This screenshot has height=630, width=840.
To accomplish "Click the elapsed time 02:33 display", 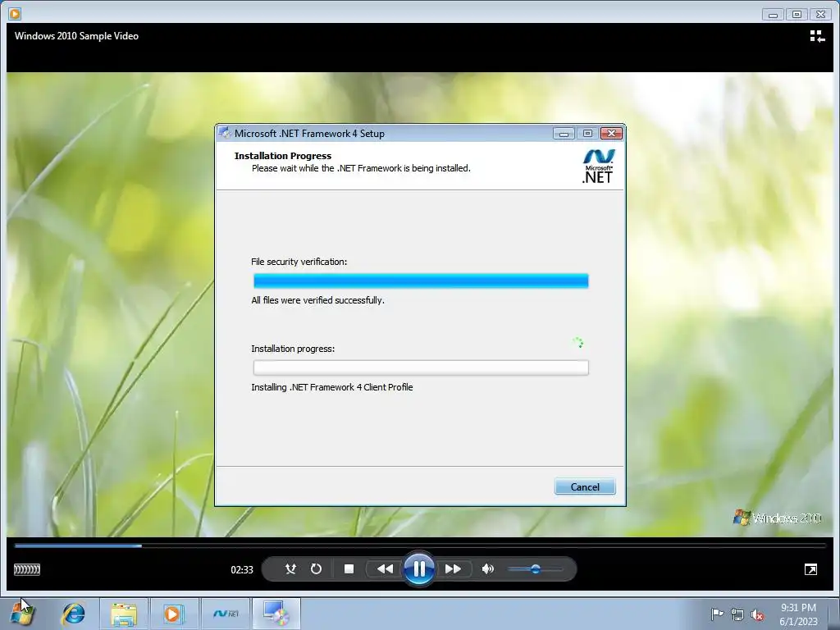I will [x=242, y=570].
